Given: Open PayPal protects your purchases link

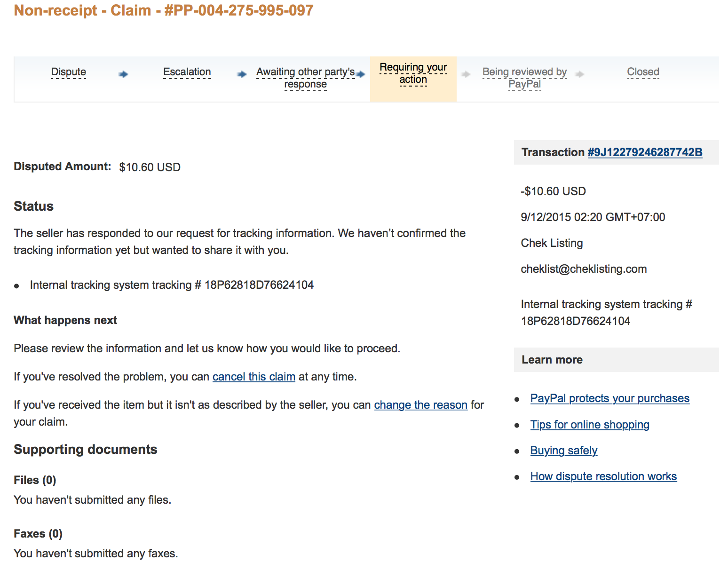Looking at the screenshot, I should 609,398.
